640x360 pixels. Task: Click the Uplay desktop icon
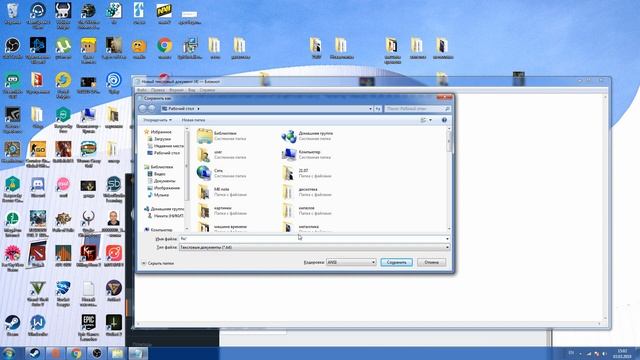pos(113,83)
